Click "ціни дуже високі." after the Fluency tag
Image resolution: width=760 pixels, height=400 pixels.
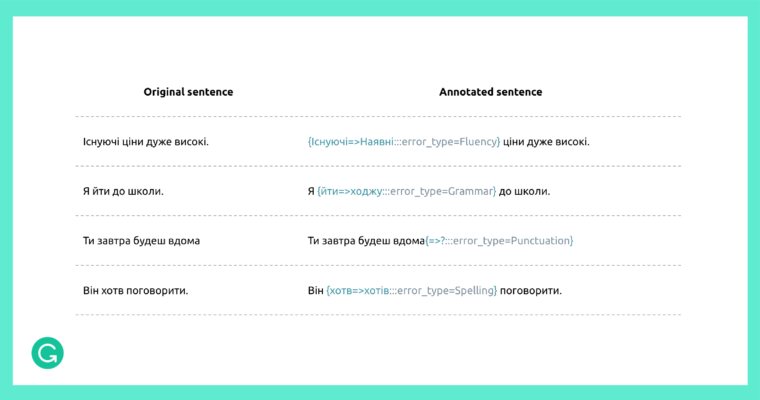coord(547,142)
